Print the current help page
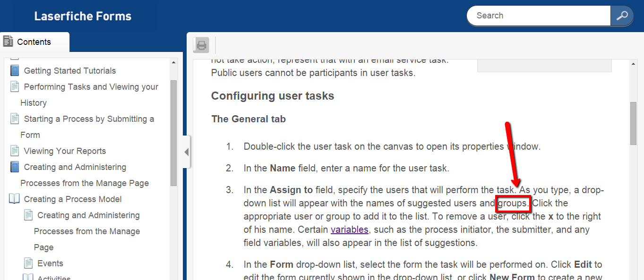 202,45
